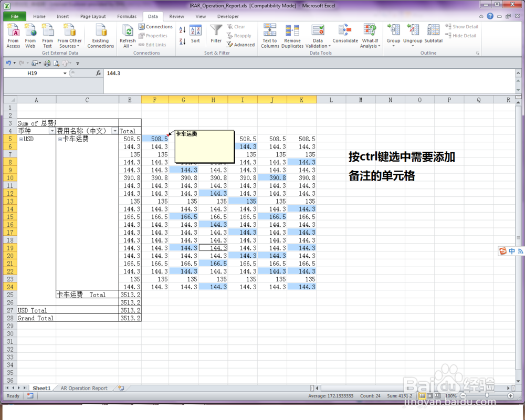Click the Sort A to Z icon
Viewport: 525px width, 420px height.
[182, 30]
